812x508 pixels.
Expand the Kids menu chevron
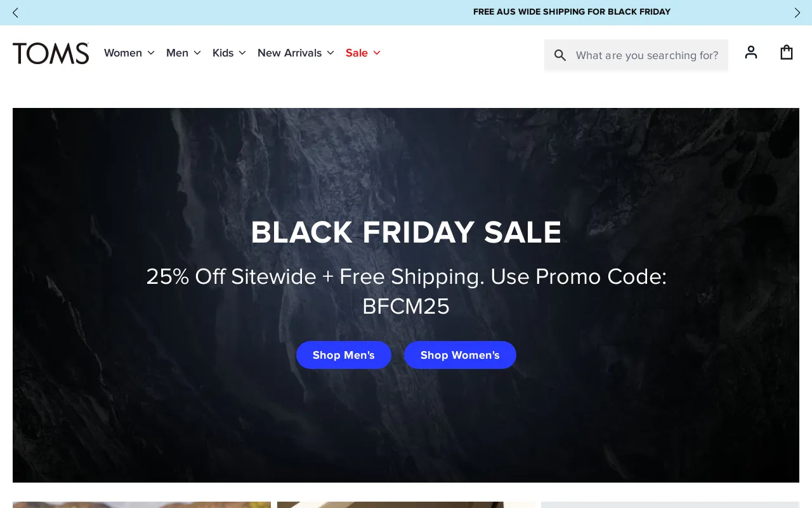[x=242, y=53]
